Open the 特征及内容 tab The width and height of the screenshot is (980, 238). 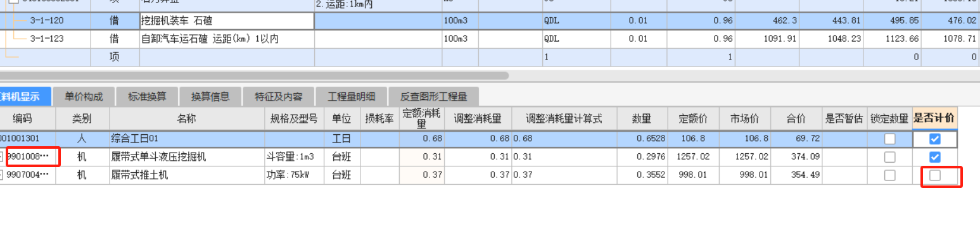pos(278,97)
